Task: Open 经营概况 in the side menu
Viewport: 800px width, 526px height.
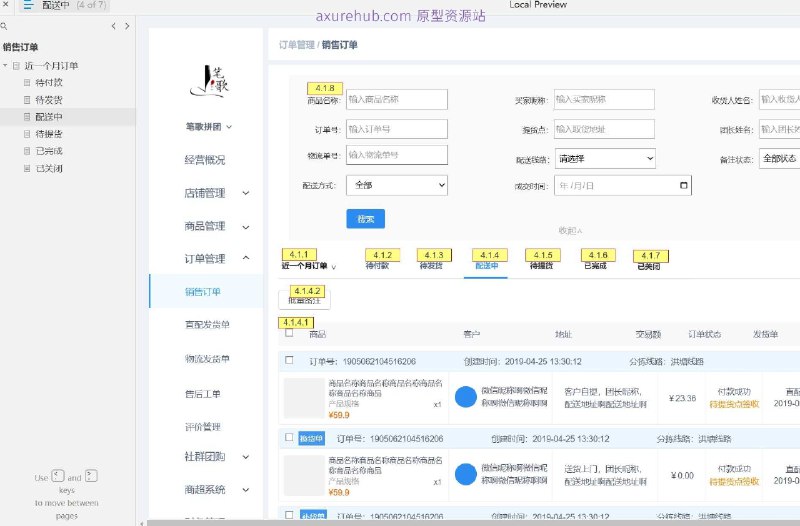Action: pyautogui.click(x=205, y=160)
